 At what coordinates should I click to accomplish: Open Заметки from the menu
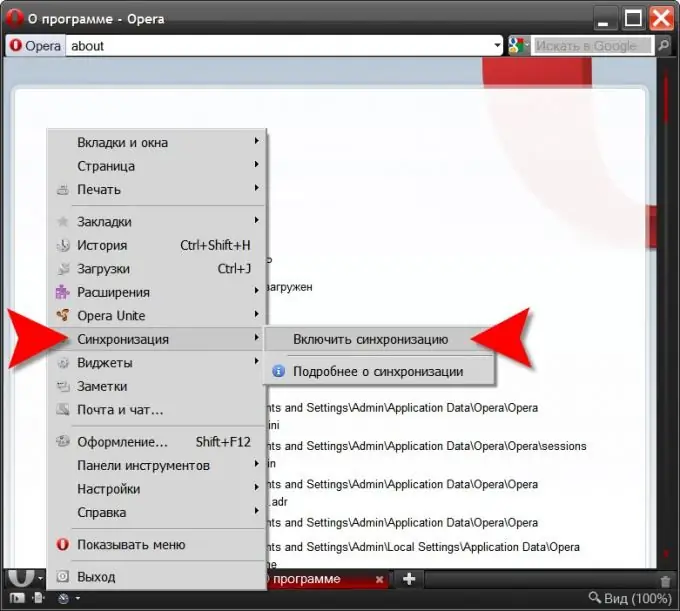tap(157, 386)
